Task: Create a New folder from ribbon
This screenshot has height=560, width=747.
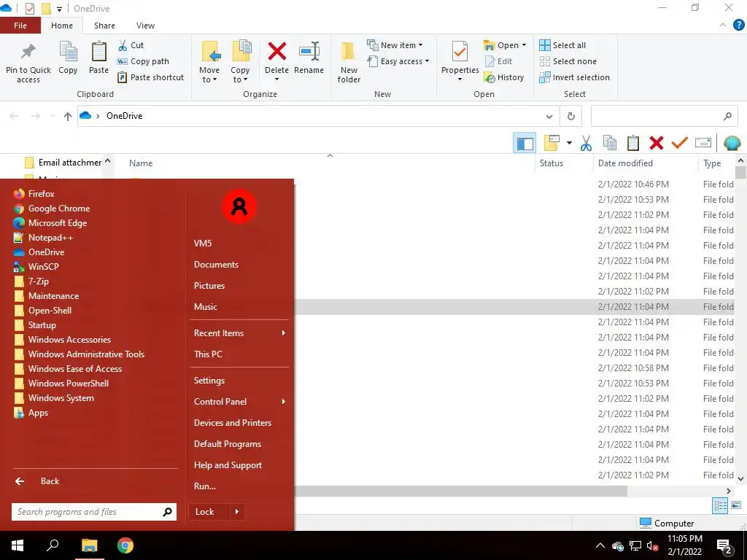Action: pos(349,62)
